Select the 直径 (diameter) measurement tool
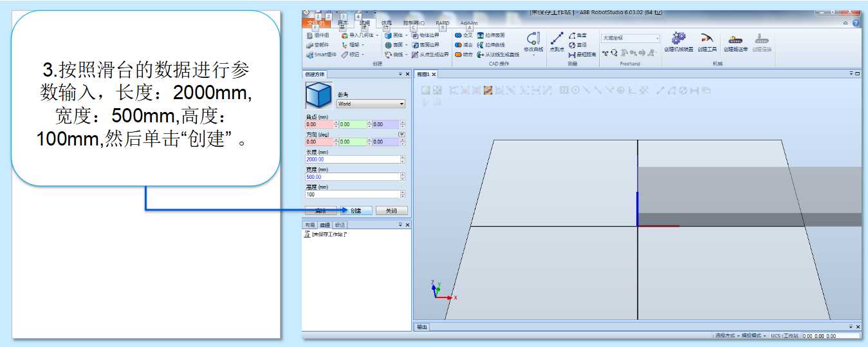 coord(578,45)
